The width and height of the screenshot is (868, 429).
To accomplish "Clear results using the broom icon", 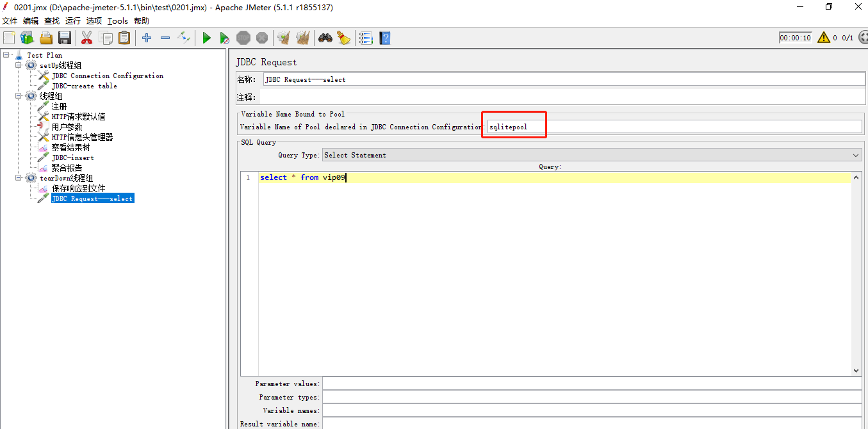I will (283, 38).
